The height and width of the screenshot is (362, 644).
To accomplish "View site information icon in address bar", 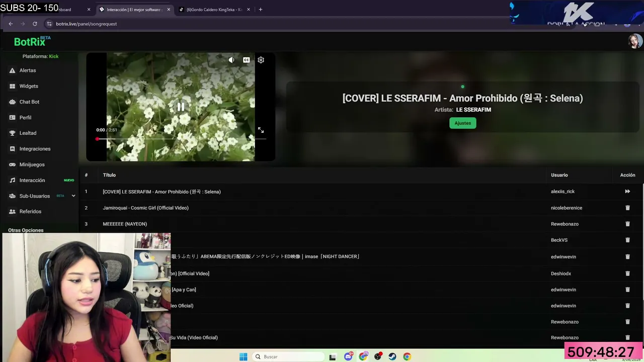I will tap(49, 24).
